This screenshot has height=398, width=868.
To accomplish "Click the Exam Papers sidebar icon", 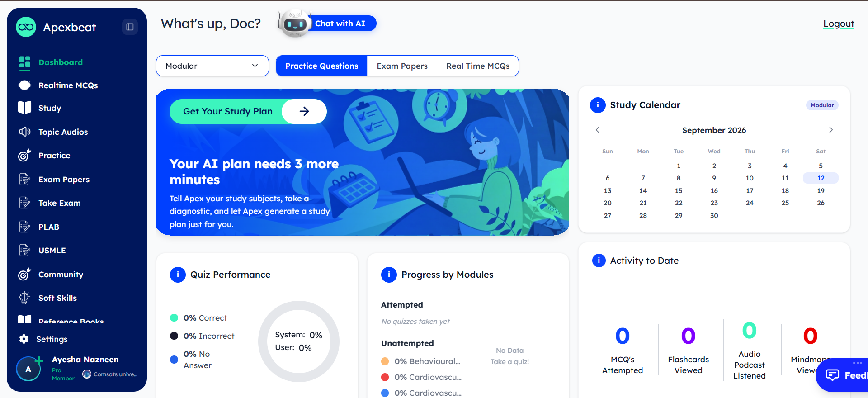I will coord(25,179).
